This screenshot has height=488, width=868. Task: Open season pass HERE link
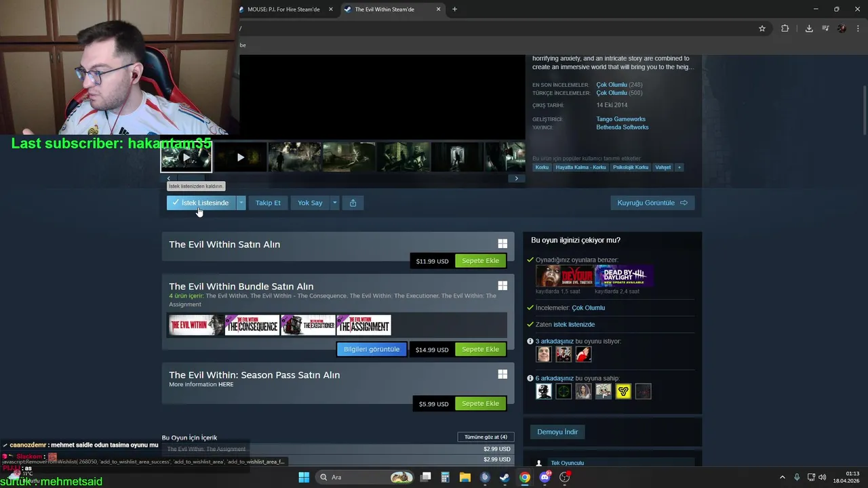tap(226, 384)
